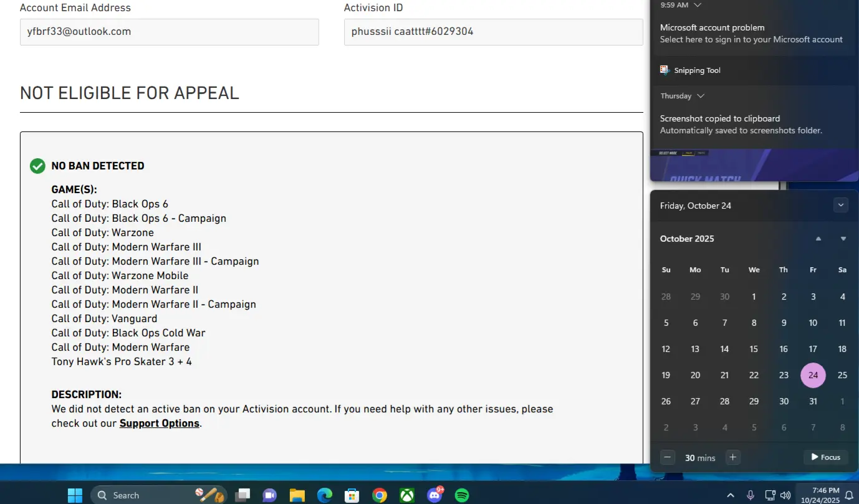Click the 'Call of Duty: Warzone Mobile' entry
The image size is (859, 504).
[x=120, y=275]
